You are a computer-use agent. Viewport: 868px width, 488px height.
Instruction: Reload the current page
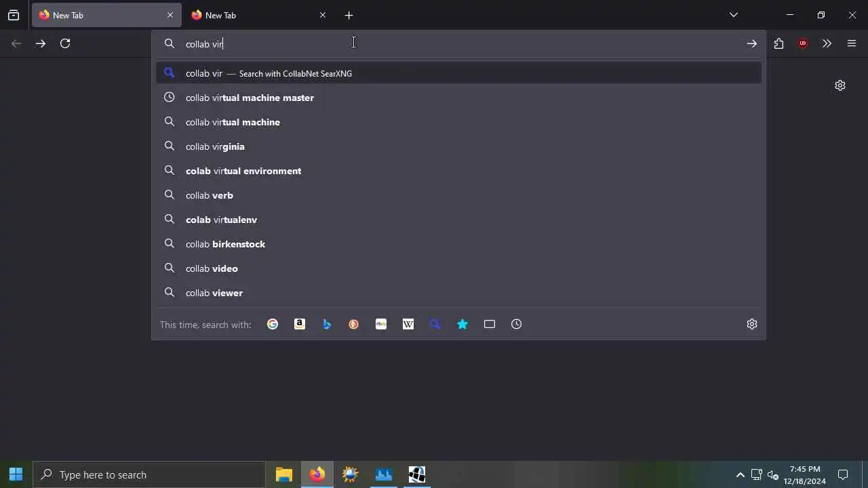tap(65, 43)
